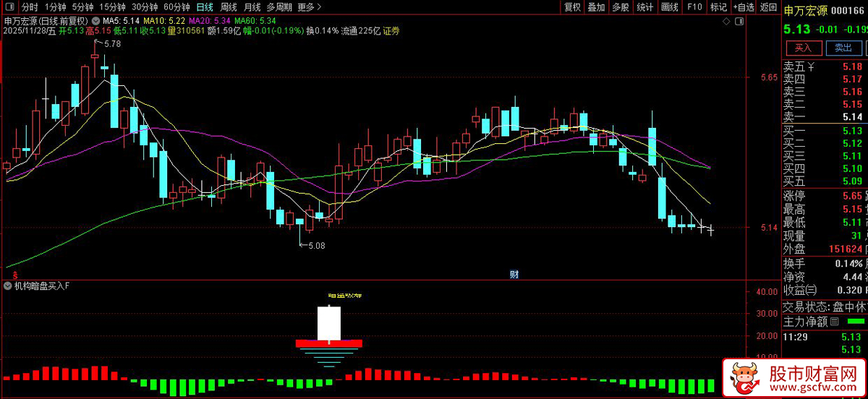Viewport: 868px width, 399px height.
Task: Click the 主力净额 label
Action: pos(806,321)
